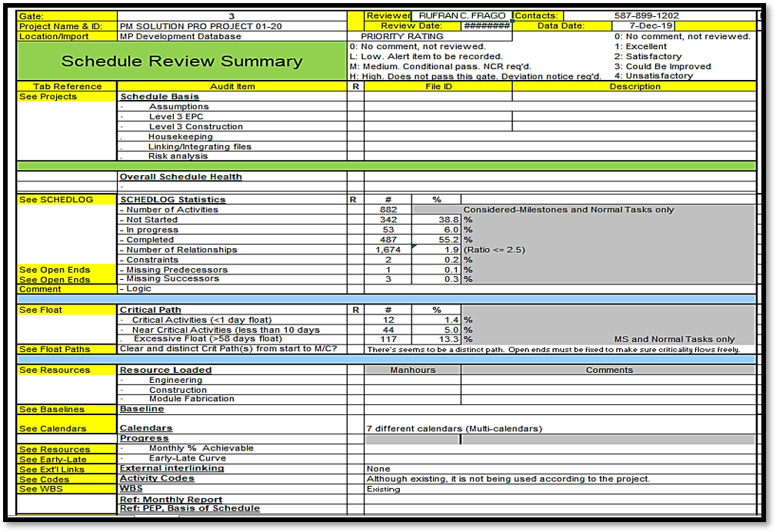776x532 pixels.
Task: Open the See SCHEDLOG tab reference
Action: (68, 199)
